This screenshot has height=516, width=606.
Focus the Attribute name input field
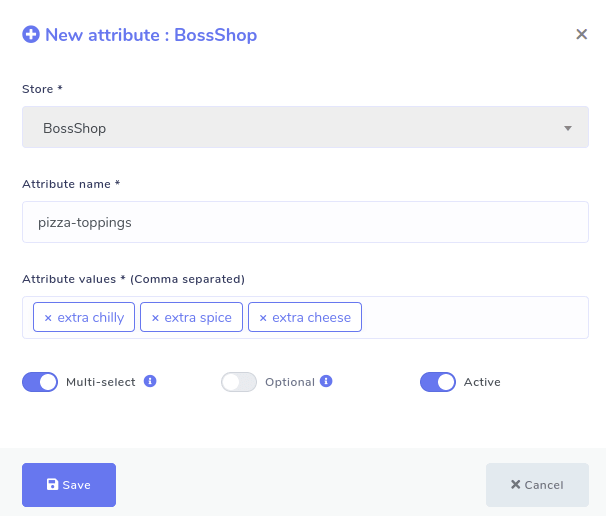pyautogui.click(x=305, y=222)
